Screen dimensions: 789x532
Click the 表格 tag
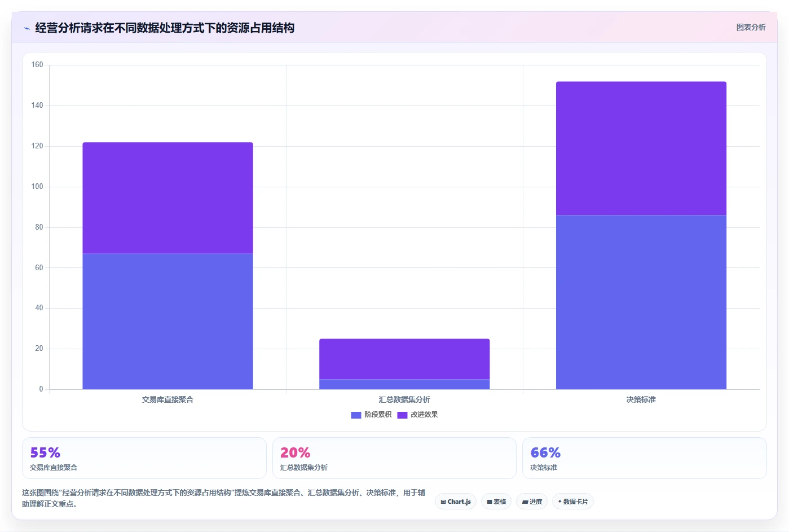tap(496, 502)
